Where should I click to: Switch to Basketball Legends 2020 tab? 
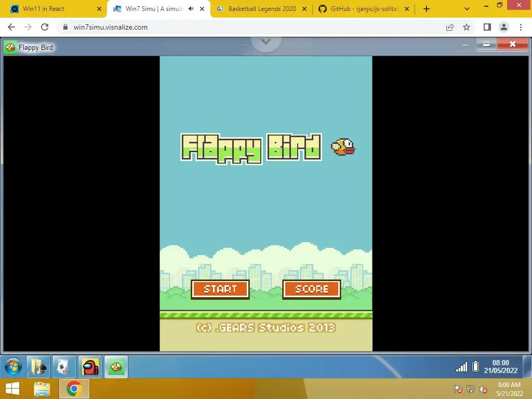(262, 9)
